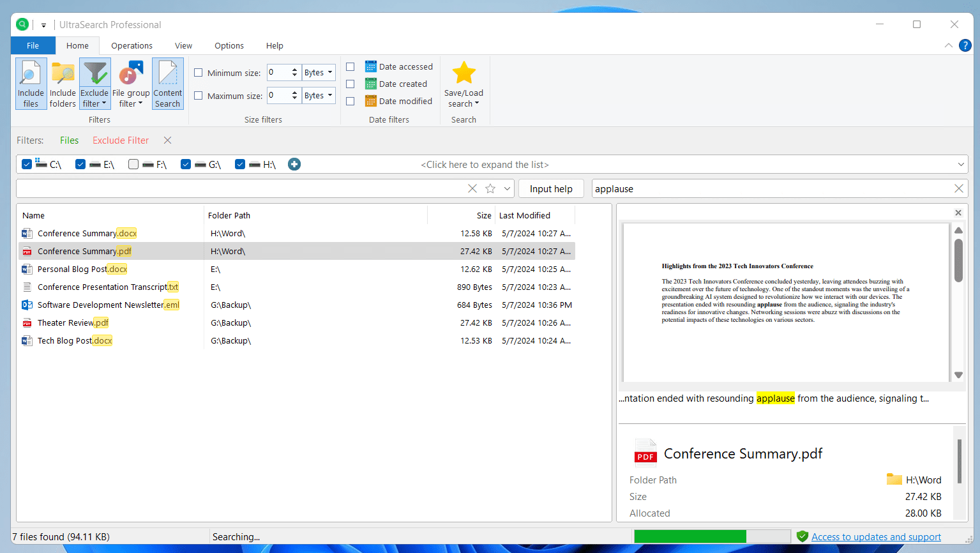The height and width of the screenshot is (553, 980).
Task: Open the Minimum size Bytes unit dropdown
Action: pyautogui.click(x=319, y=73)
